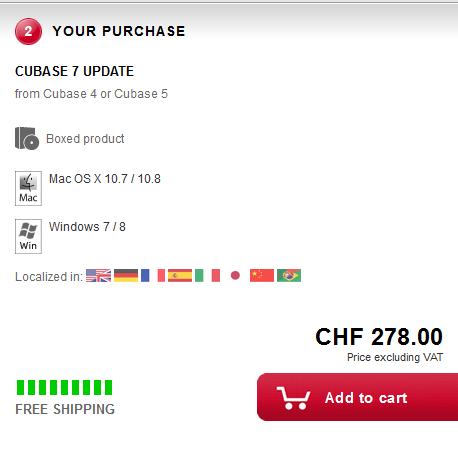The width and height of the screenshot is (458, 469).
Task: Click the FREE SHIPPING label
Action: pyautogui.click(x=65, y=409)
